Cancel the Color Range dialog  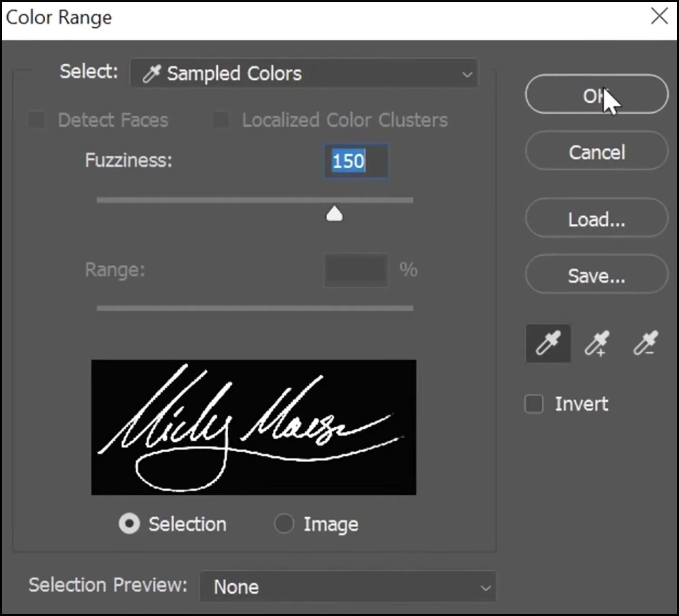[x=596, y=152]
